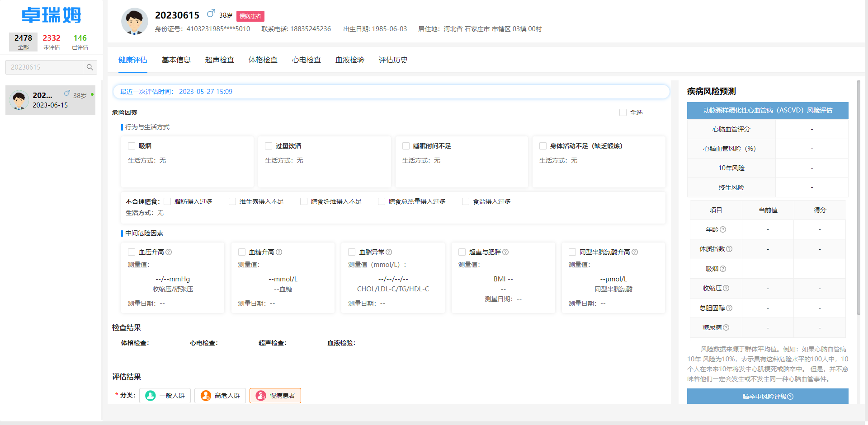Check the 血脂异常 checkbox

(352, 252)
